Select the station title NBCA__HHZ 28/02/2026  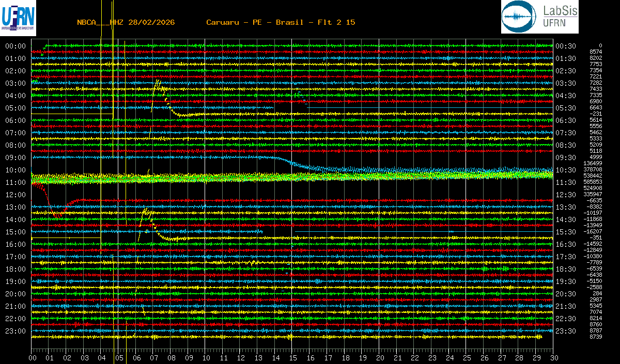click(x=126, y=23)
